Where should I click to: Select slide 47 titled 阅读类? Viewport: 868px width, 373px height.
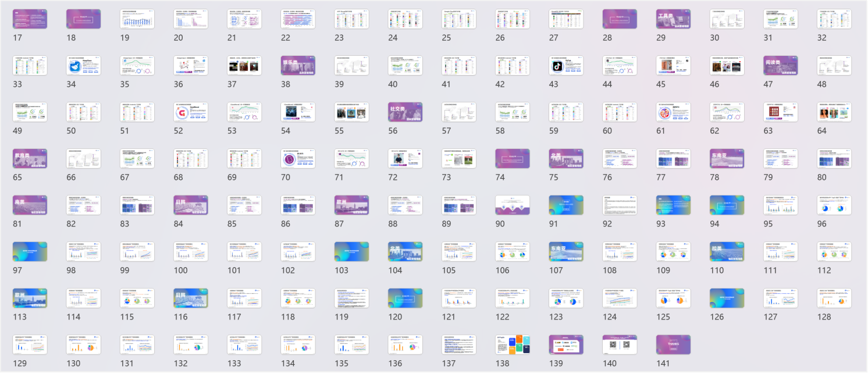click(x=780, y=66)
